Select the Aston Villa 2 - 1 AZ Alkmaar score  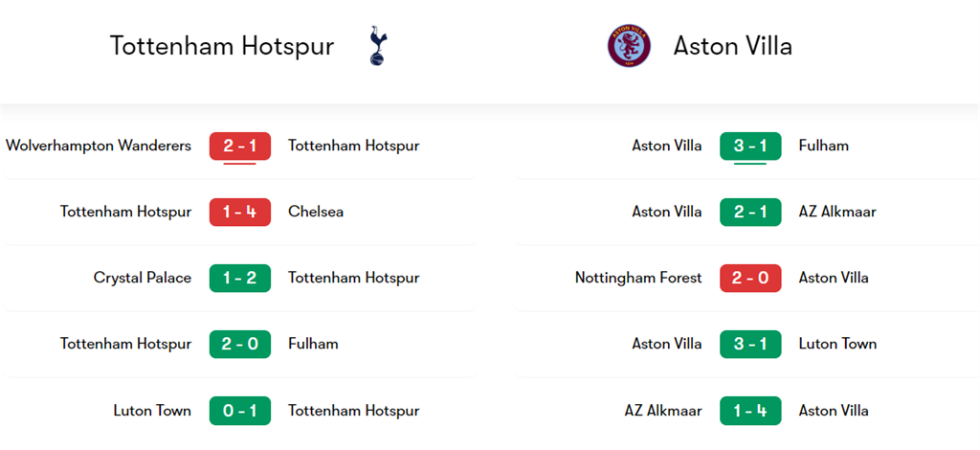pyautogui.click(x=750, y=212)
